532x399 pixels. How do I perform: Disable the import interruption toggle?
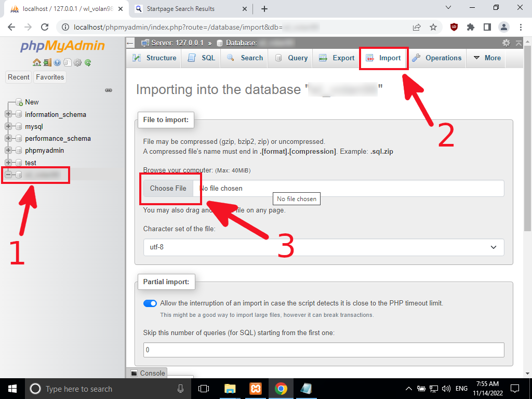tap(150, 303)
